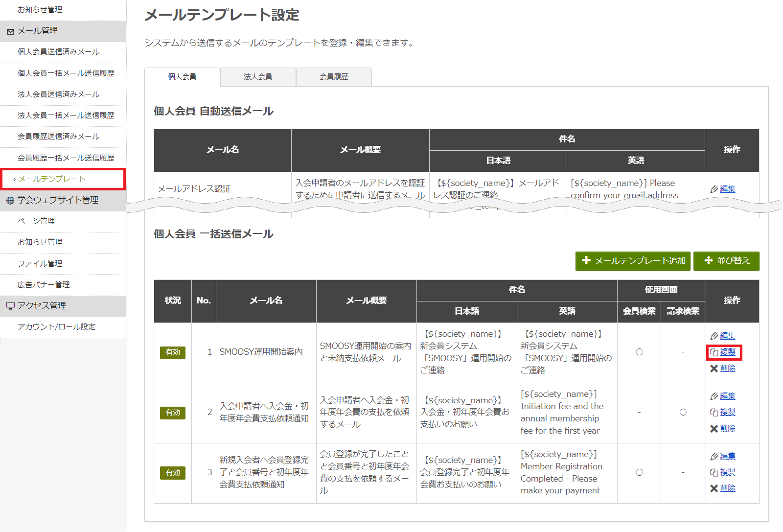
Task: Open 会員履歴一括メール送信履歴 in sidebar
Action: tap(63, 158)
